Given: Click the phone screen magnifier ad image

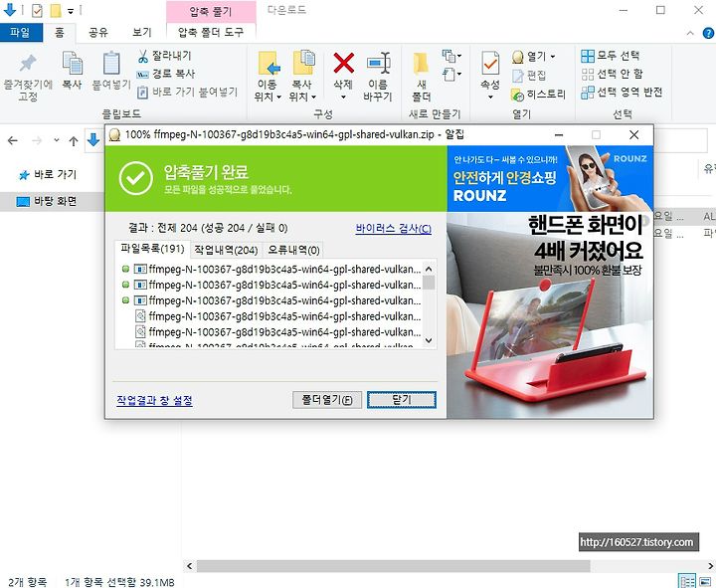Looking at the screenshot, I should (x=550, y=315).
